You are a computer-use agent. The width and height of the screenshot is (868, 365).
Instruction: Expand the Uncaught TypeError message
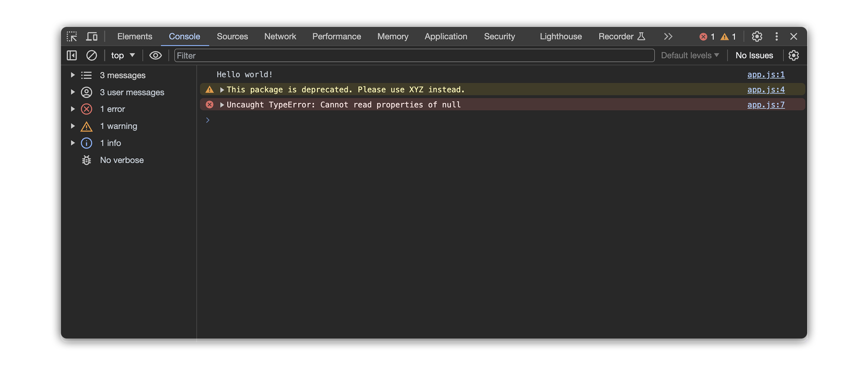point(222,105)
